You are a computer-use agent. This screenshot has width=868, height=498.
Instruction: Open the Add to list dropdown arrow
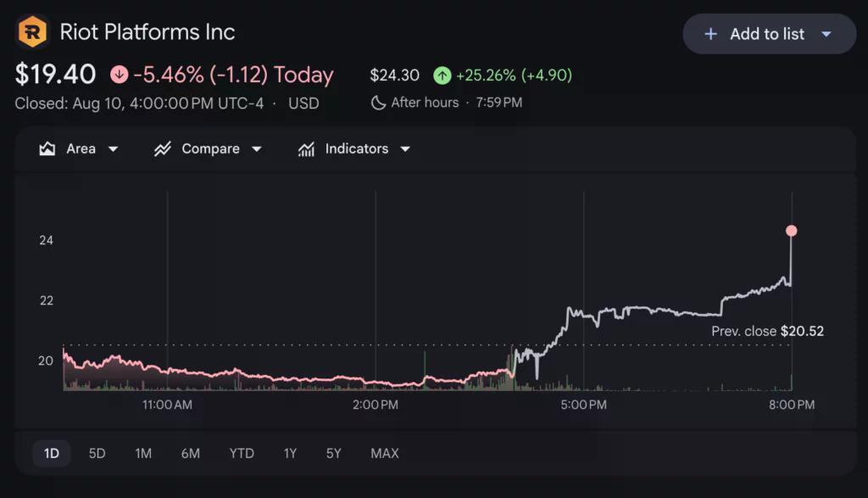(x=826, y=34)
